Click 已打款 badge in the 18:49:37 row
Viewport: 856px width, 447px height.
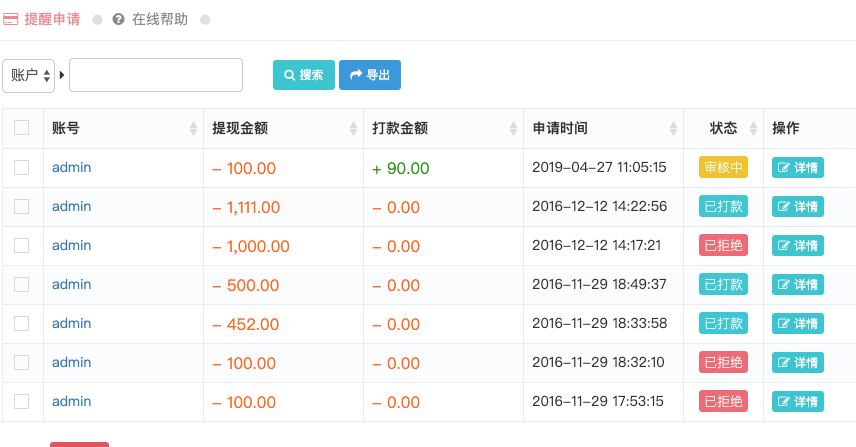coord(723,284)
